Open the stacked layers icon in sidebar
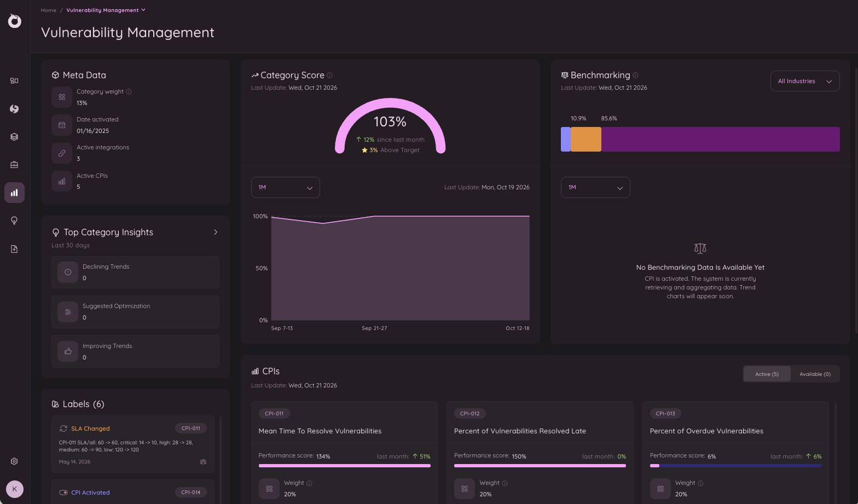This screenshot has width=858, height=504. 14,137
